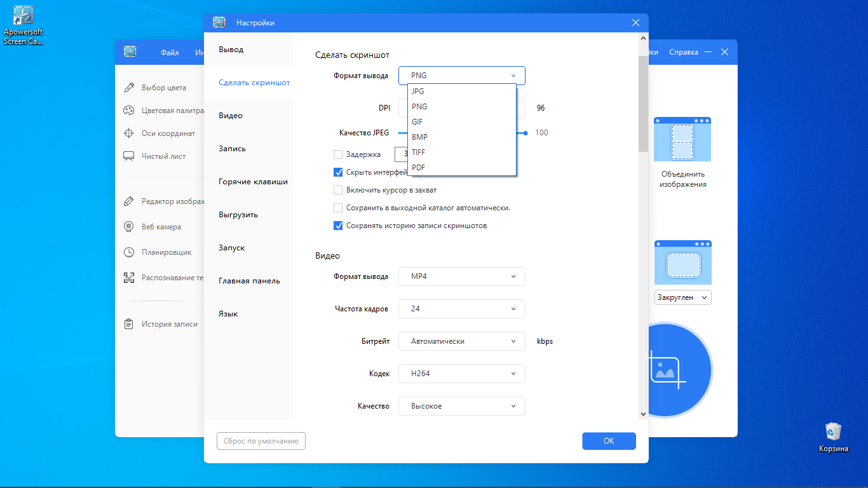Uncheck Сохранять историю записи скриншотов
The image size is (868, 488).
click(x=338, y=226)
